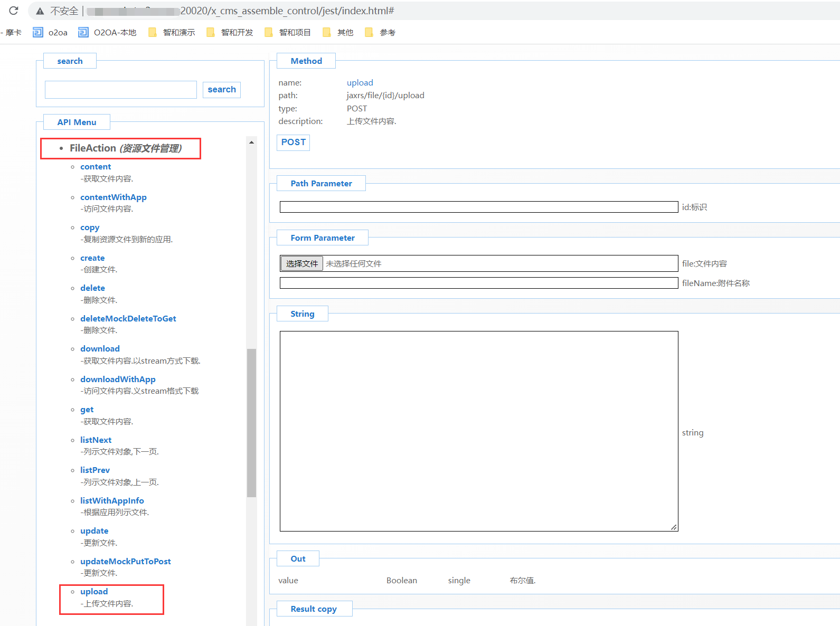Open the 智和开发 bookmark folder
The height and width of the screenshot is (626, 840).
[230, 33]
